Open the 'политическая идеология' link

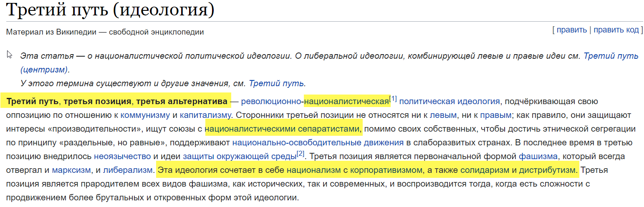tap(449, 101)
